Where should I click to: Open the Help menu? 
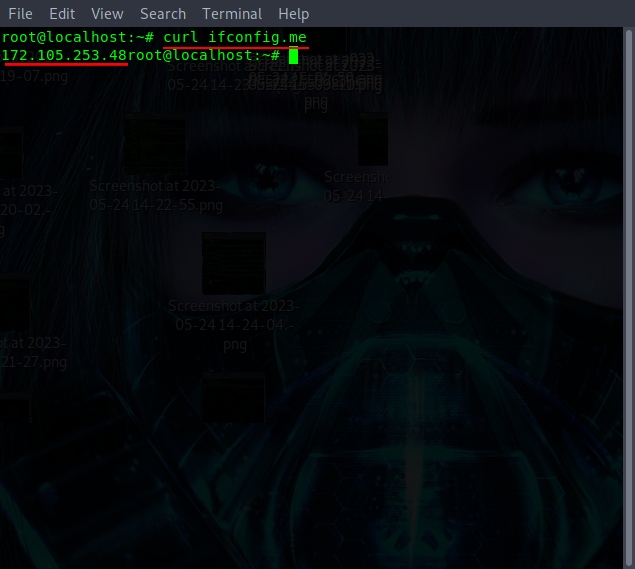[294, 14]
